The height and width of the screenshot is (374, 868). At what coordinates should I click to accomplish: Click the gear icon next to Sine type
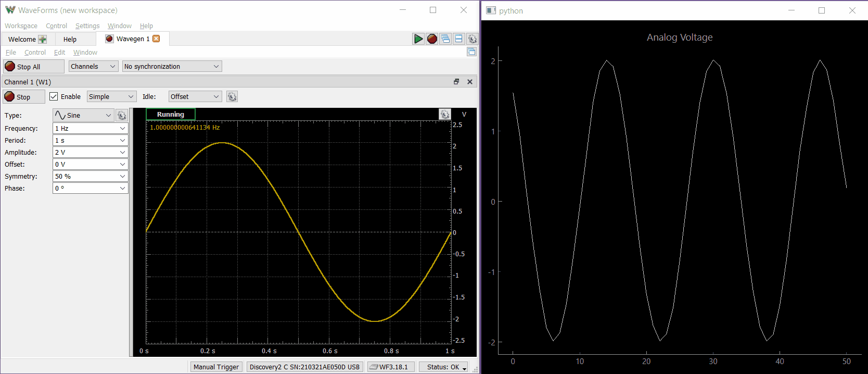tap(122, 116)
